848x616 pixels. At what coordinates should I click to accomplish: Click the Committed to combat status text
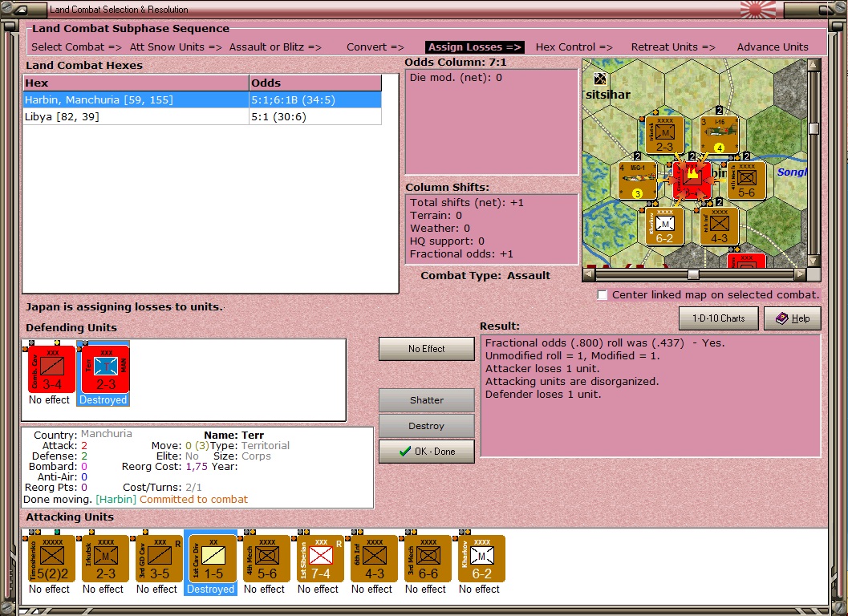tap(193, 499)
